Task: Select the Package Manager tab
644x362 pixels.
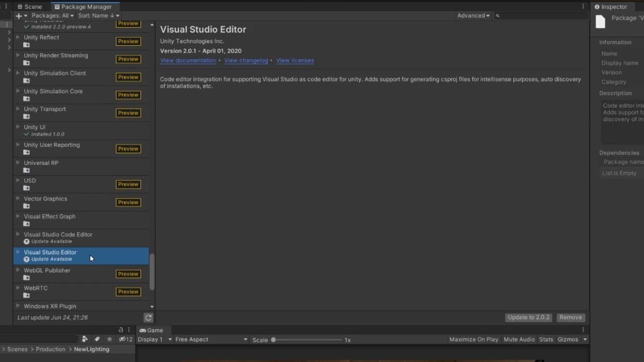Action: click(83, 7)
